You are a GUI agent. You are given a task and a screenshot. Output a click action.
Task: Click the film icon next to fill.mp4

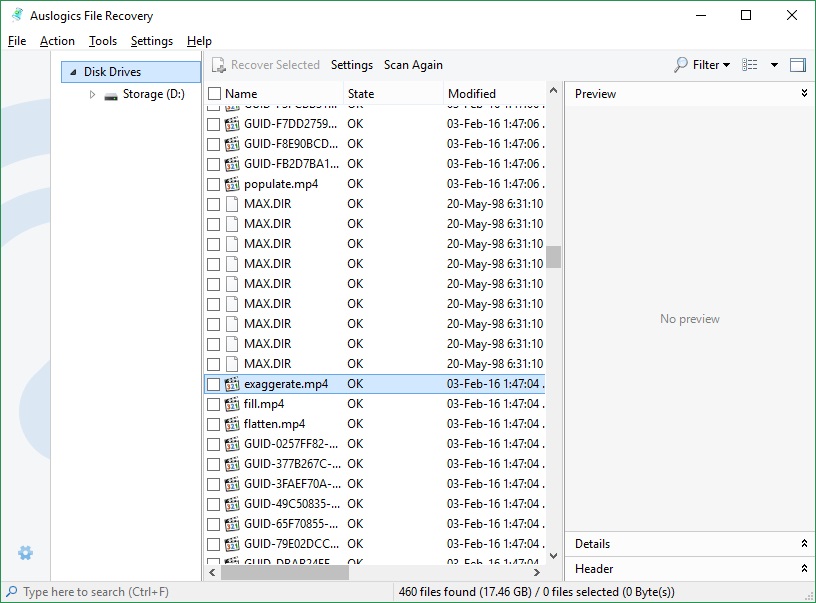234,404
